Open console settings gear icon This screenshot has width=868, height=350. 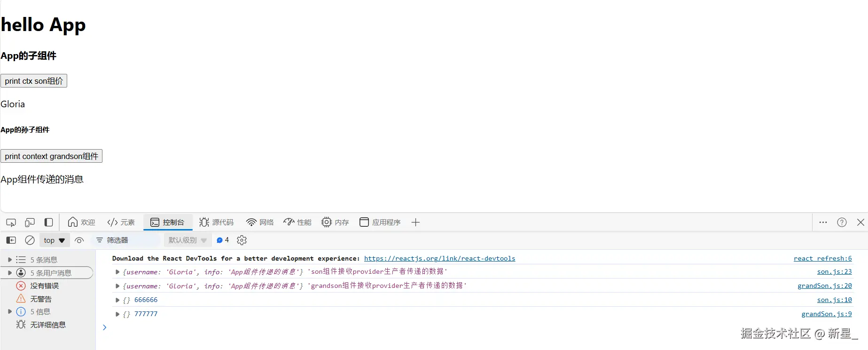(242, 240)
